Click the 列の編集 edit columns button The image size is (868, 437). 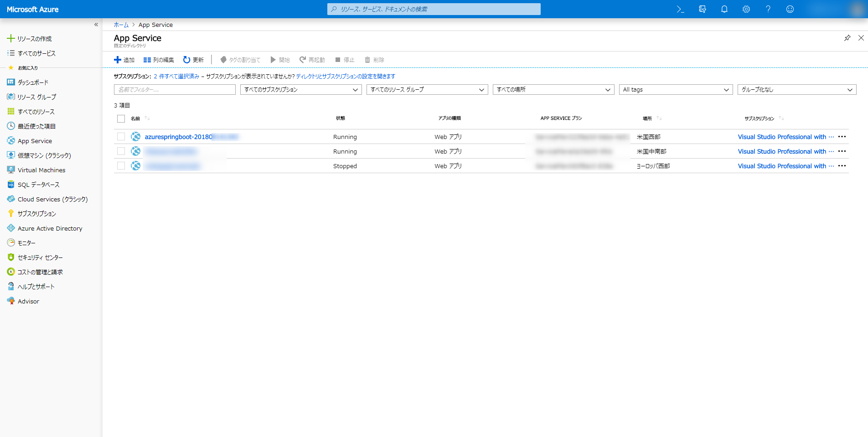159,60
